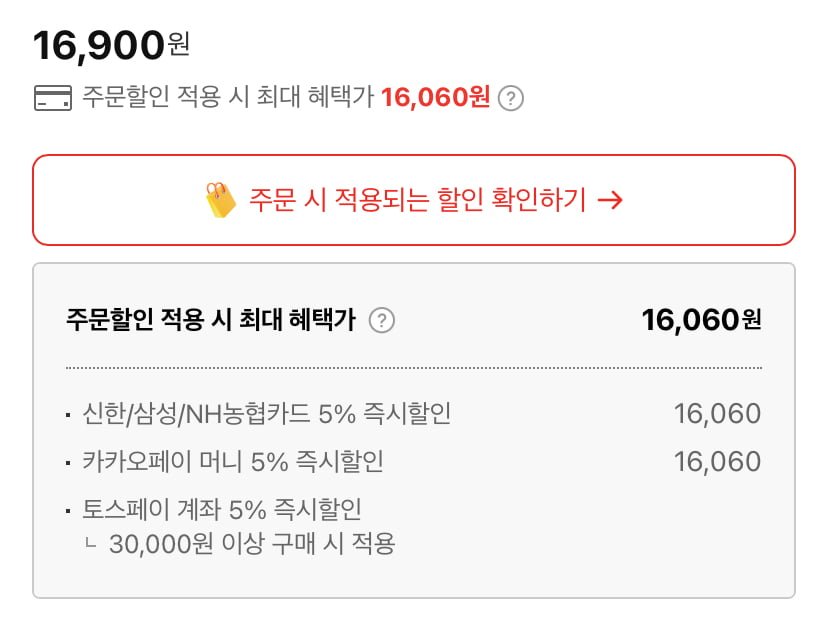828x623 pixels.
Task: Click the 주문 시 적용되는 할인 확인하기 button text
Action: click(417, 200)
